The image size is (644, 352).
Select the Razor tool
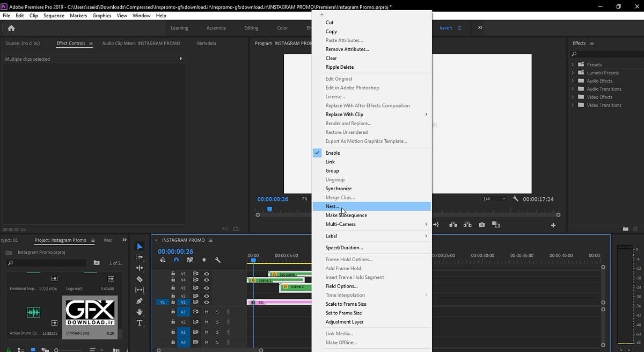[x=140, y=279]
